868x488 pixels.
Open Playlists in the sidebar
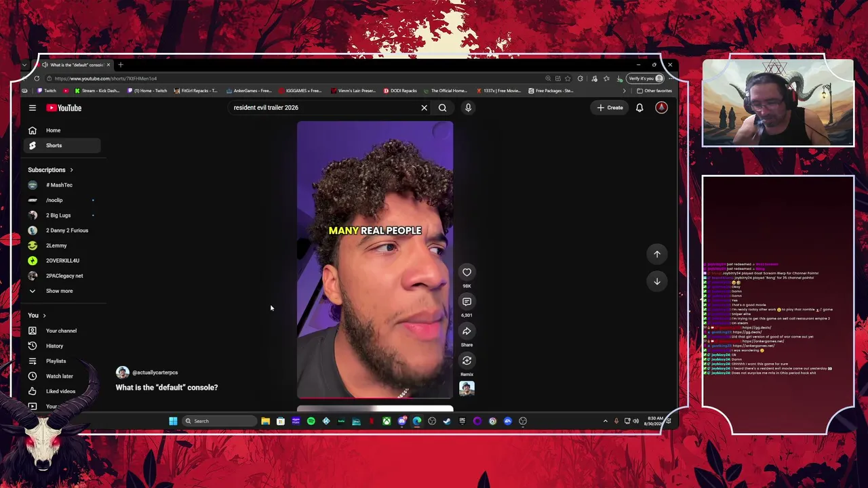[x=63, y=361]
